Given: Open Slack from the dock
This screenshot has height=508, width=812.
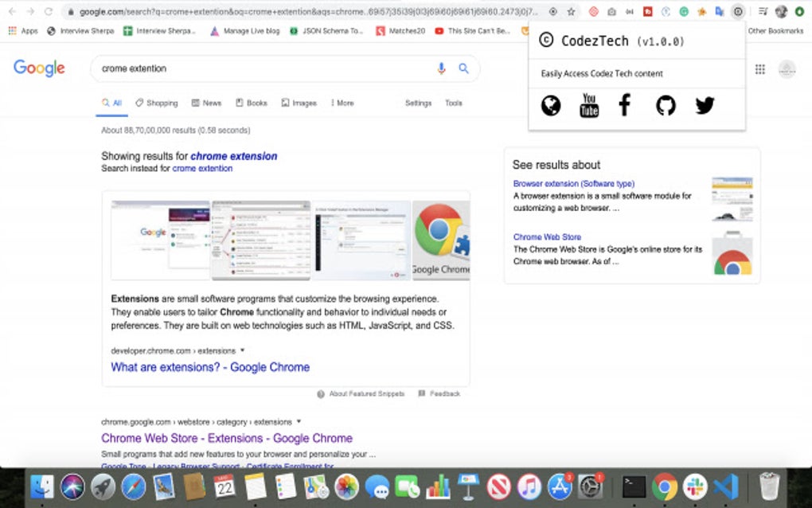Looking at the screenshot, I should [x=695, y=487].
